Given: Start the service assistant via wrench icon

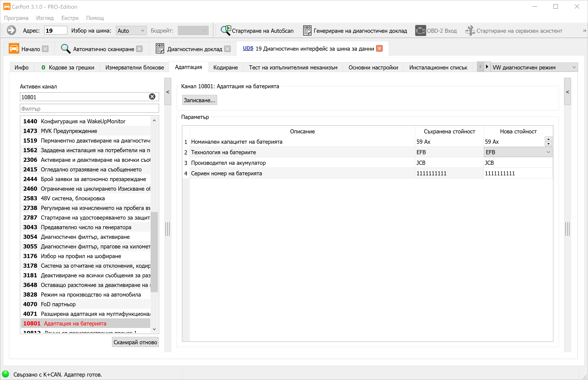Looking at the screenshot, I should point(470,30).
